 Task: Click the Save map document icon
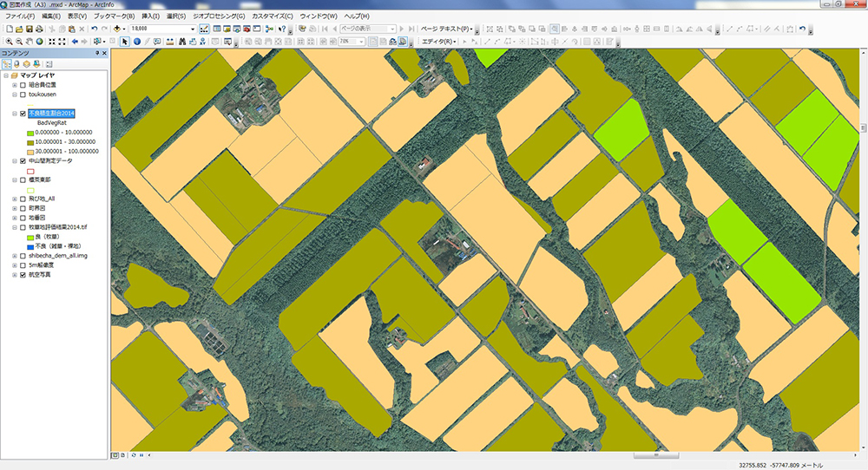point(29,29)
